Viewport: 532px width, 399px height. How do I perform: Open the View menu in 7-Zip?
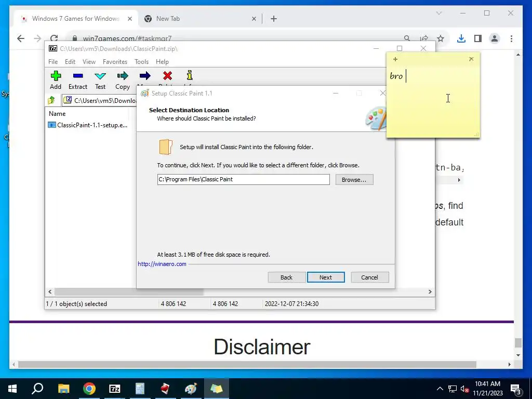[89, 62]
